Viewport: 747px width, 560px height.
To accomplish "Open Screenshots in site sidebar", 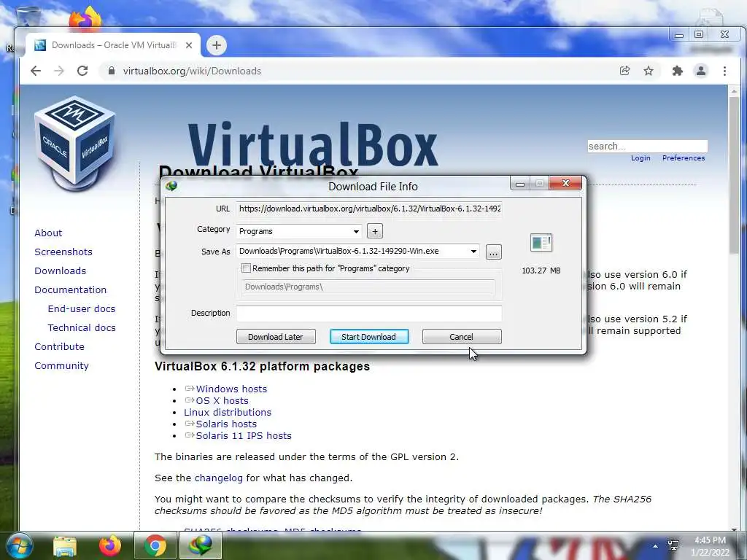I will [x=63, y=252].
